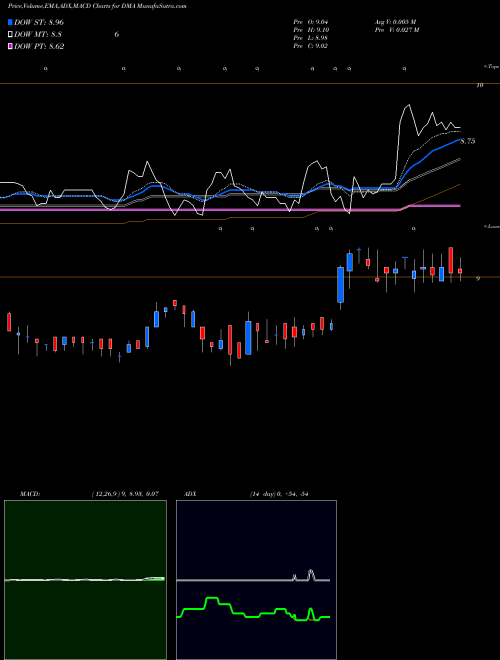Click the 'Pre H: 9.10' high value
Image resolution: width=500 pixels, height=660 pixels.
pos(311,30)
